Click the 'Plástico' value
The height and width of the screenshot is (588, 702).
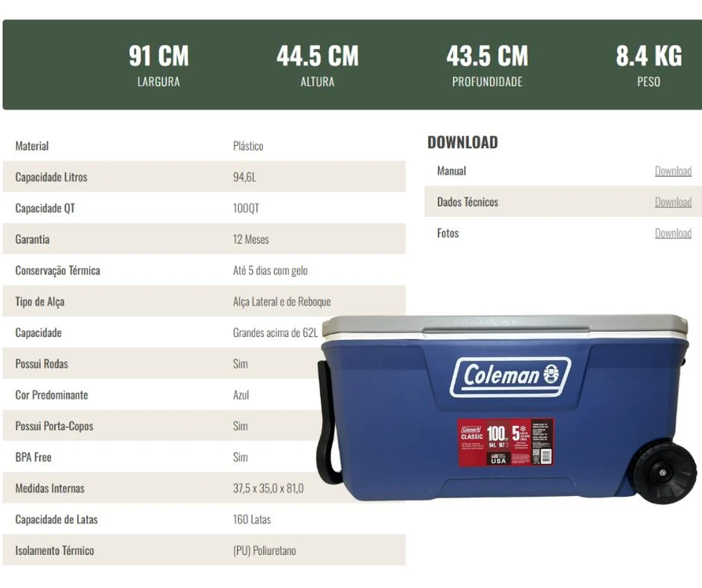pyautogui.click(x=248, y=146)
